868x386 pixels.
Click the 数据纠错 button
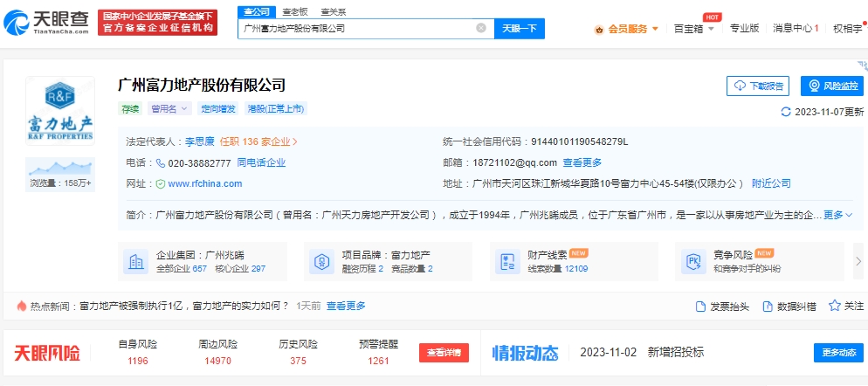pyautogui.click(x=789, y=307)
